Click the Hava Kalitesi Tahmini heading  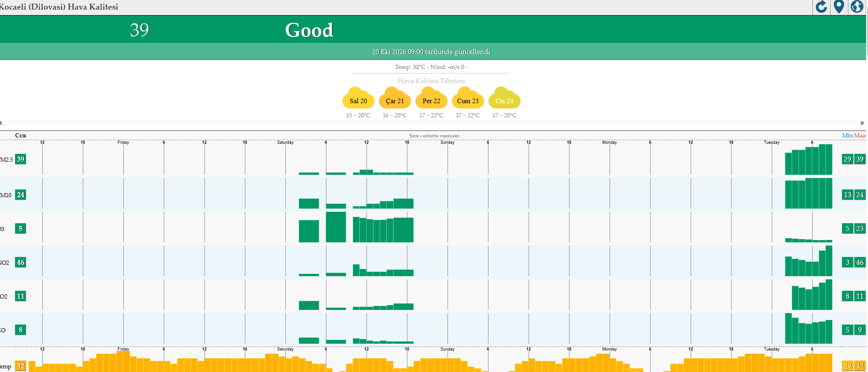(431, 81)
